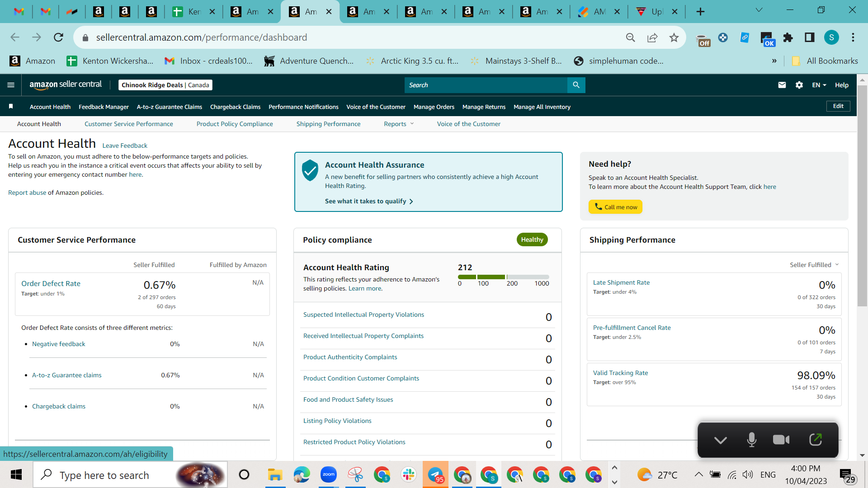
Task: Open the A-to-z Guarantee claims metric link
Action: click(66, 375)
